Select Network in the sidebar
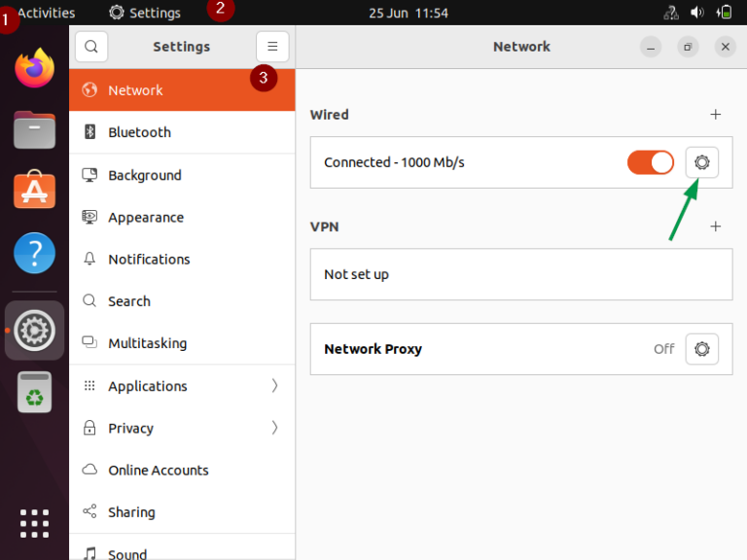747x560 pixels. [182, 90]
